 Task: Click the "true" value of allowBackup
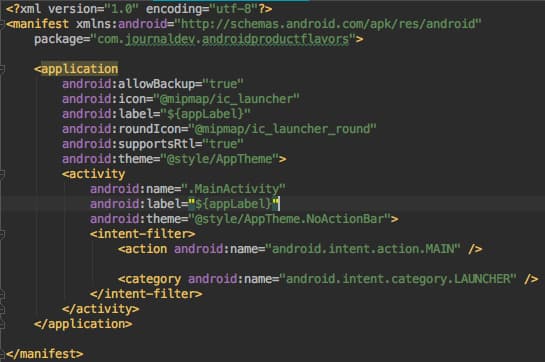pyautogui.click(x=223, y=84)
